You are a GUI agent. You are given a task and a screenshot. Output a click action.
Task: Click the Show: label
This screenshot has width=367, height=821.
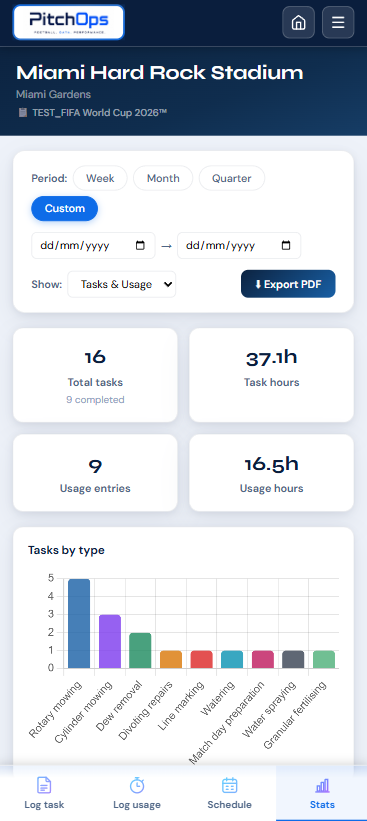47,284
